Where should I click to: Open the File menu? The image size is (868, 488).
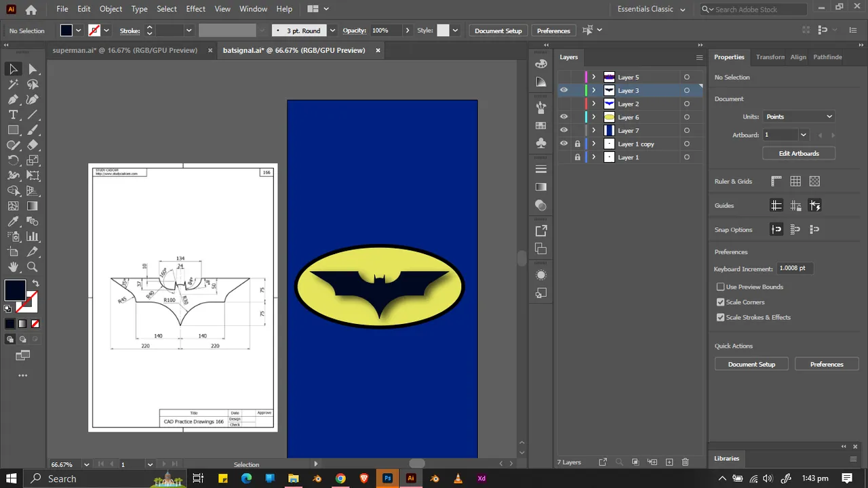coord(62,9)
